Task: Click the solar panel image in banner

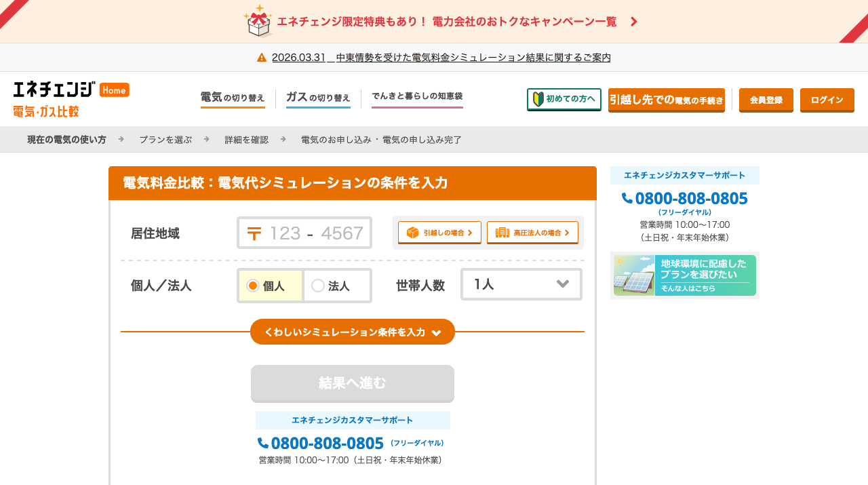Action: (634, 275)
